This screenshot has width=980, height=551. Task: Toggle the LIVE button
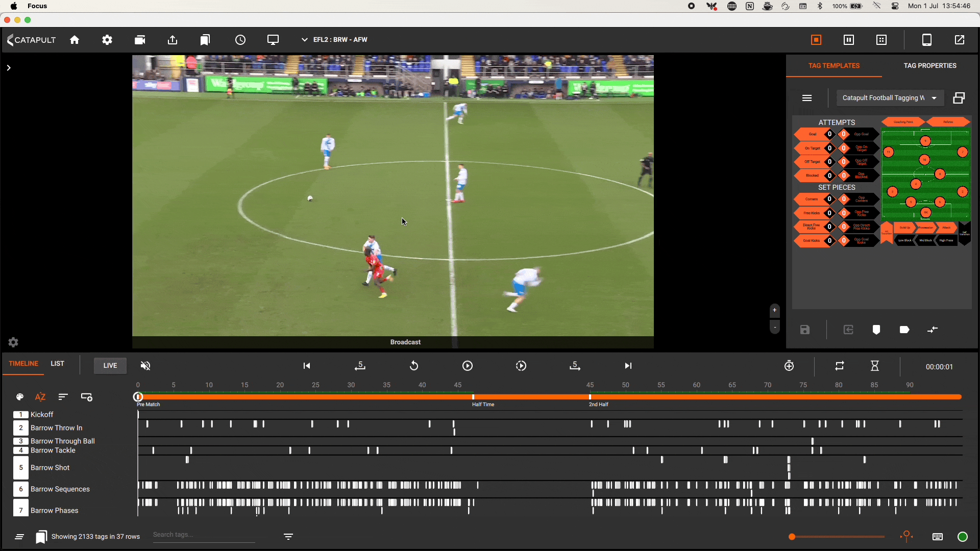coord(110,365)
